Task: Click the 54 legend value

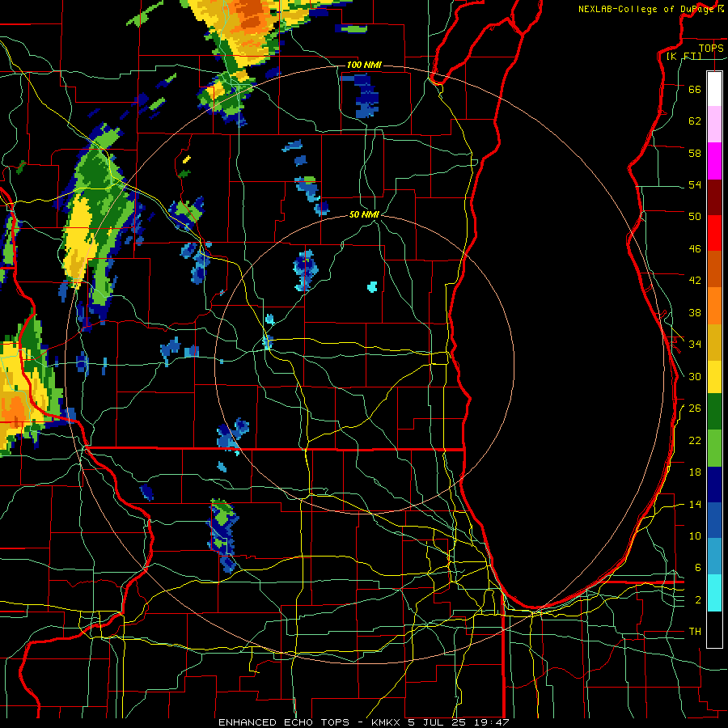Action: click(x=695, y=184)
